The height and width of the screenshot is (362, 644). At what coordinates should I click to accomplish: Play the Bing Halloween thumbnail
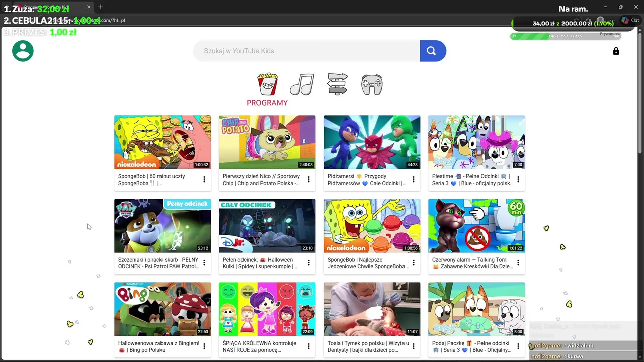pos(163,309)
